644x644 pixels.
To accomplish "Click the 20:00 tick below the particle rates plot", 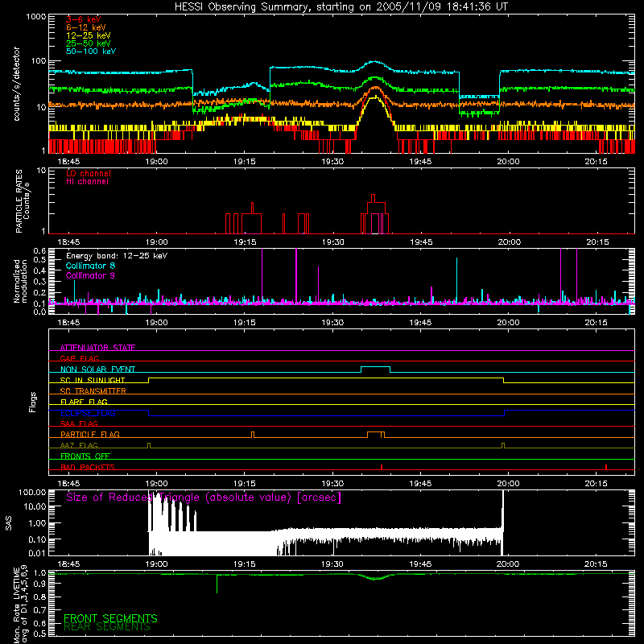I will pyautogui.click(x=510, y=242).
